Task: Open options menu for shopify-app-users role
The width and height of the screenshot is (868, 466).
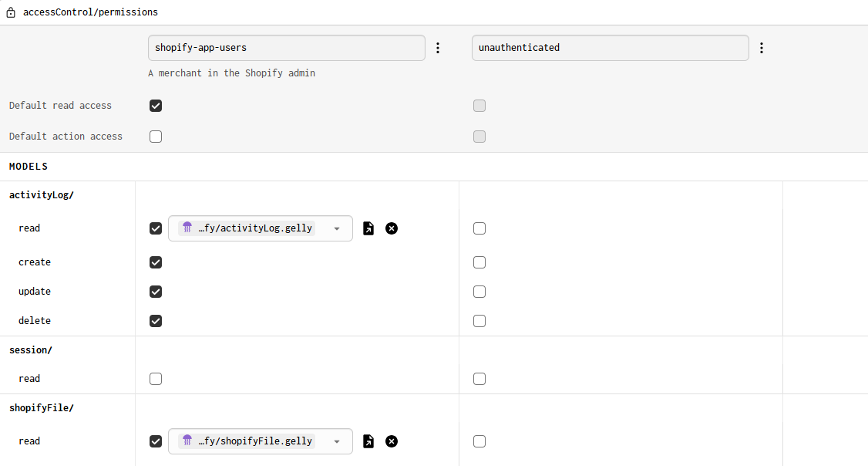Action: (438, 48)
